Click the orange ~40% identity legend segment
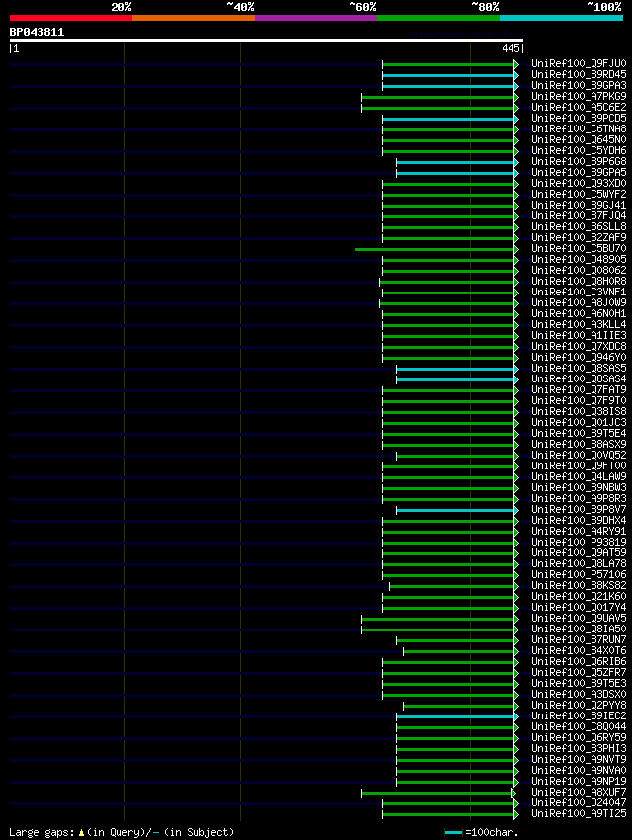632x840 pixels. click(x=194, y=18)
